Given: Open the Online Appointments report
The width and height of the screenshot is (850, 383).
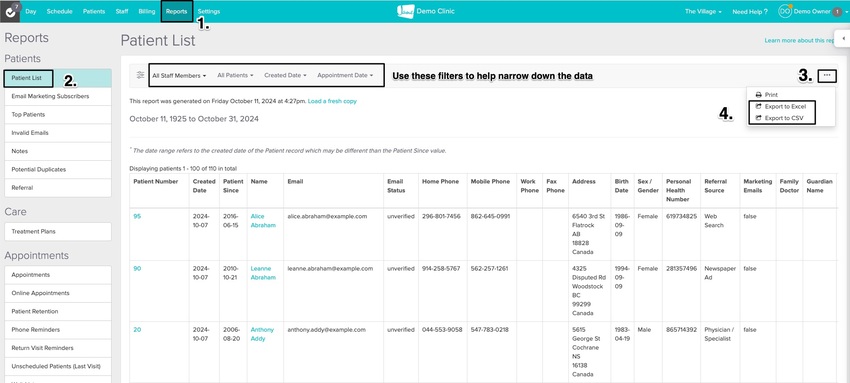Looking at the screenshot, I should click(57, 293).
